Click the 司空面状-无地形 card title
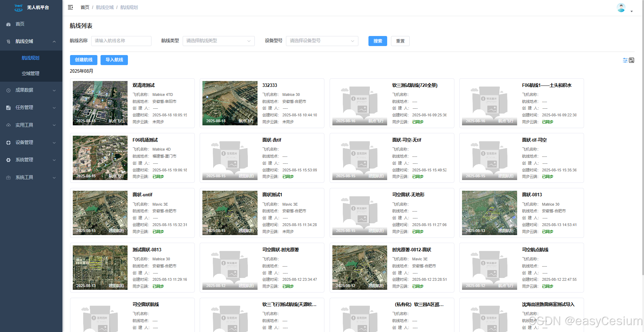 pyautogui.click(x=408, y=195)
